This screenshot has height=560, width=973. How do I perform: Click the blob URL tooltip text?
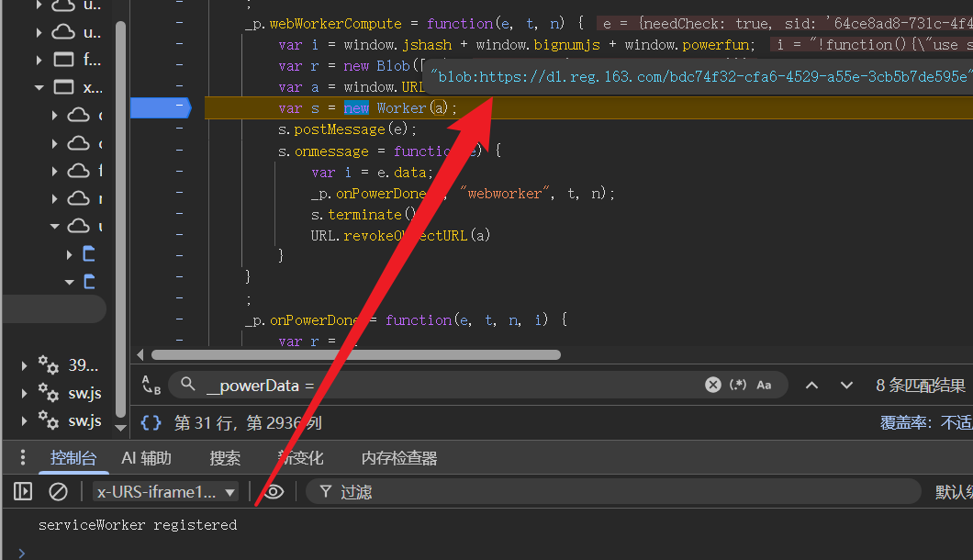[x=701, y=77]
